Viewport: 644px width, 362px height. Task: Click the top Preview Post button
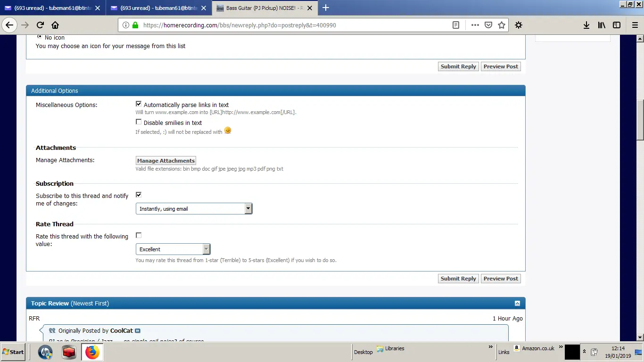coord(501,66)
